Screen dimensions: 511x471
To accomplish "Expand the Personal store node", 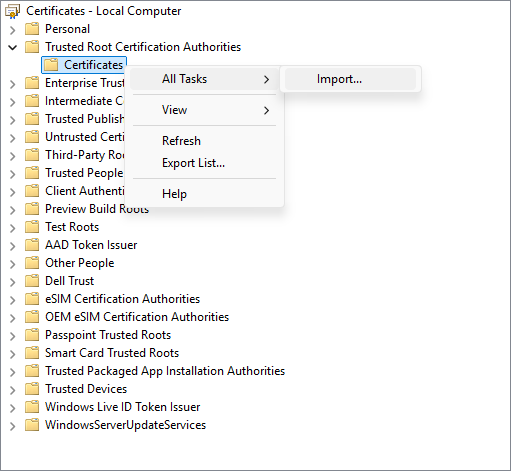I will 13,30.
